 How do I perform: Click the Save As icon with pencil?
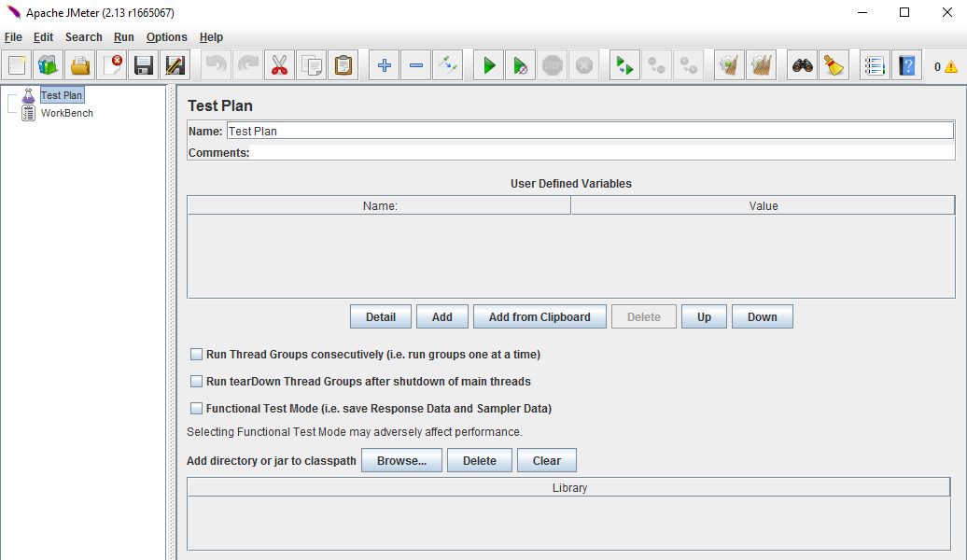(x=175, y=65)
